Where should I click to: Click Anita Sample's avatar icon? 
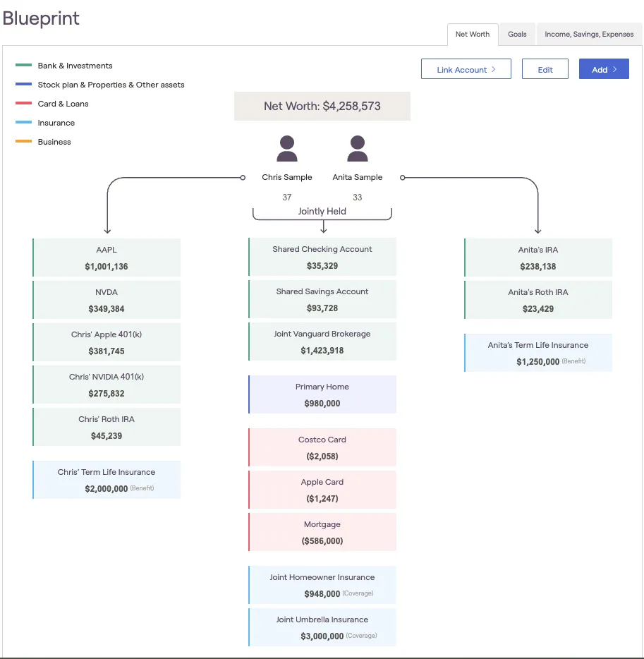pyautogui.click(x=358, y=149)
